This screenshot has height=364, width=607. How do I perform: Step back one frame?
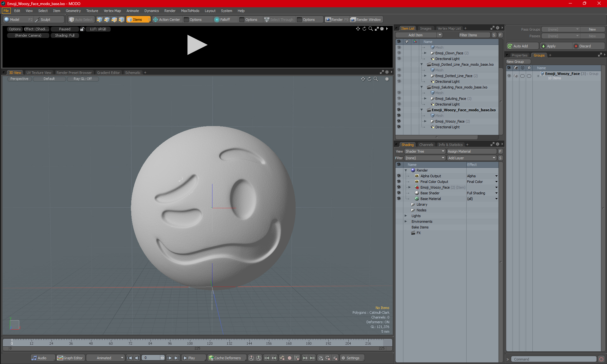tap(137, 358)
